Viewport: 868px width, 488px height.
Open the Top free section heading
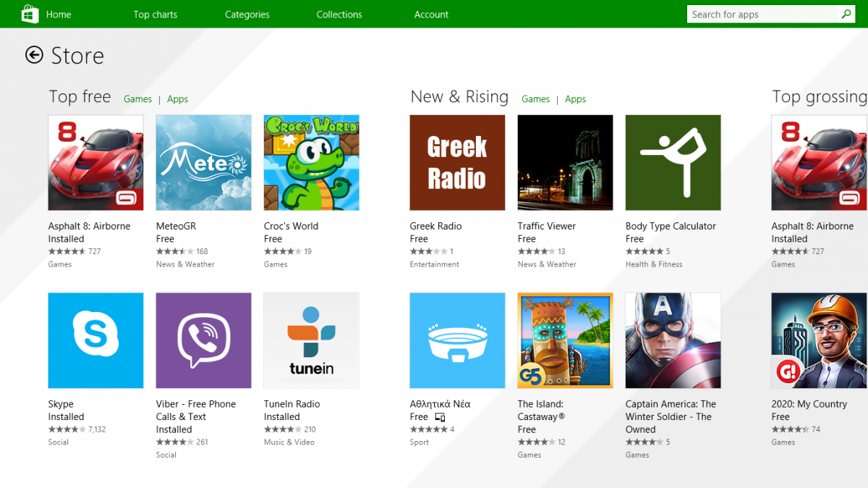pos(80,97)
